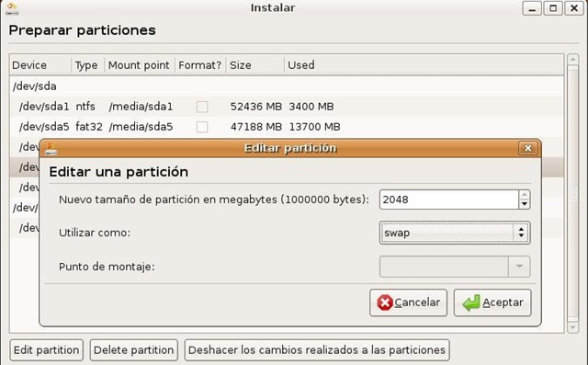
Task: Click the Delete partition button
Action: pos(134,350)
